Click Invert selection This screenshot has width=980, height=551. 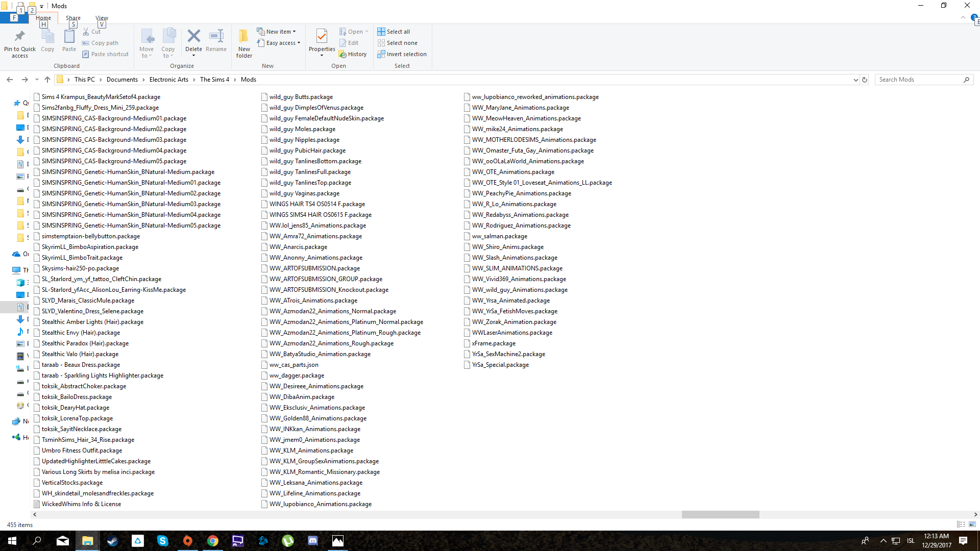[x=402, y=54]
